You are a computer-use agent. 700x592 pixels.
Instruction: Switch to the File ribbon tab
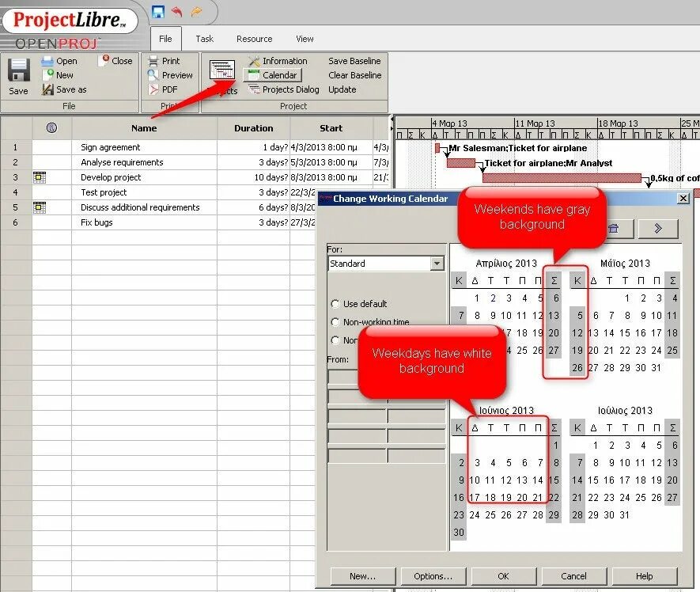tap(165, 39)
